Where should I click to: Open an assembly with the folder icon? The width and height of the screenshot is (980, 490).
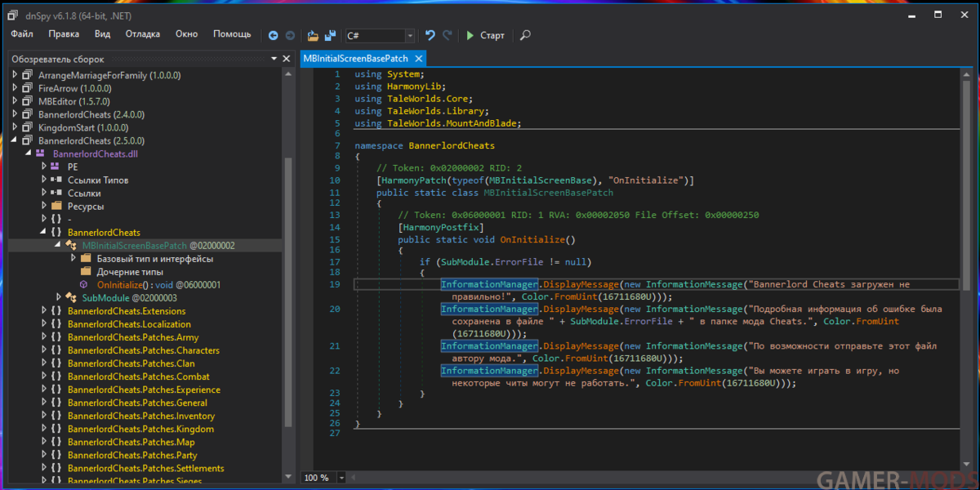[313, 35]
